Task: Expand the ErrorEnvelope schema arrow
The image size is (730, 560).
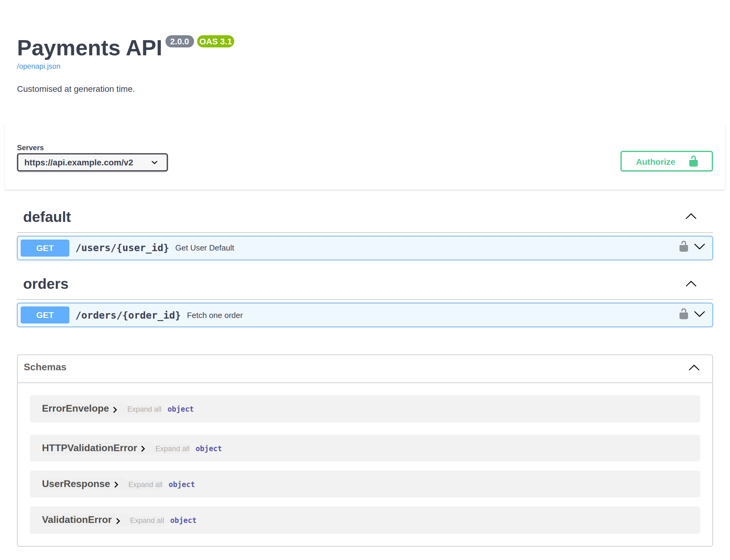Action: pyautogui.click(x=115, y=410)
